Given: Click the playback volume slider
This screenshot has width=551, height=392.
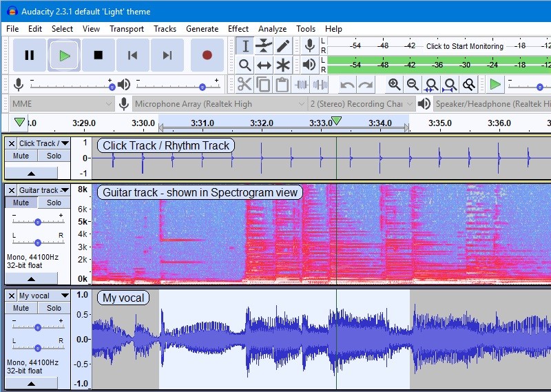Looking at the screenshot, I should click(178, 85).
